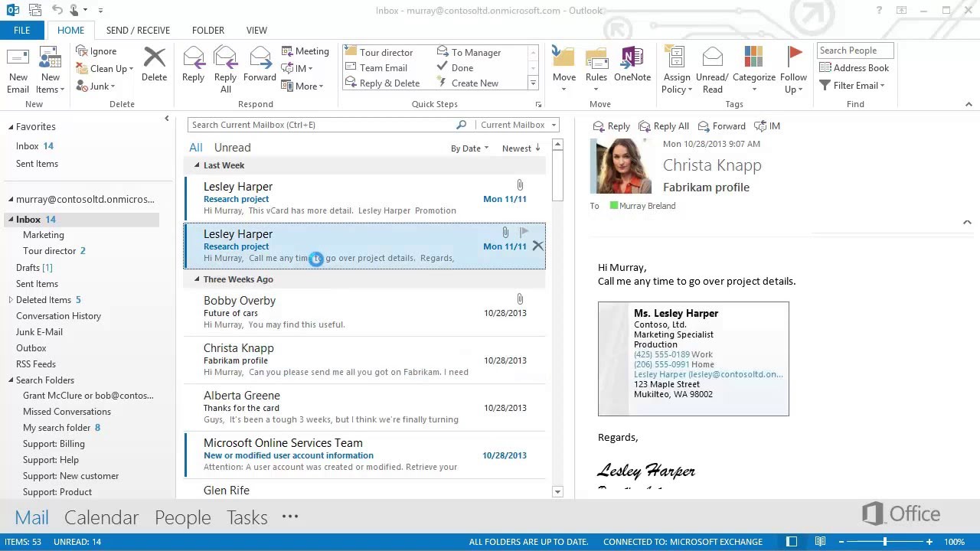Reply with a Meeting
980x551 pixels.
coord(305,51)
